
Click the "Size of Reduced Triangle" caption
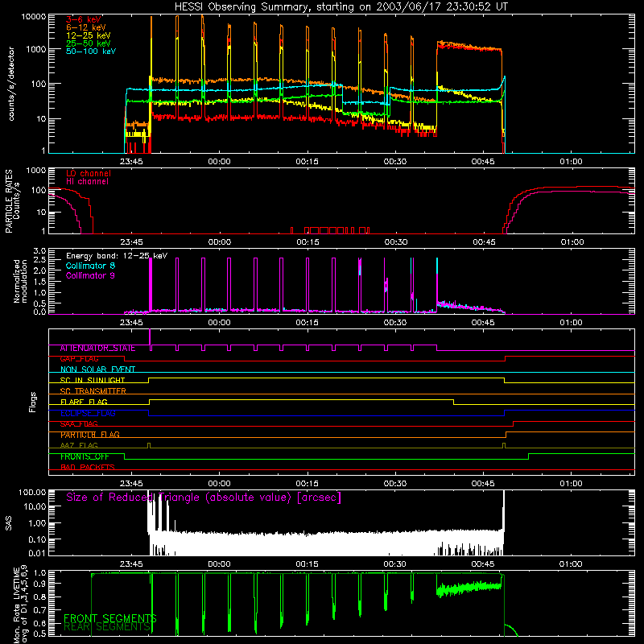tap(204, 497)
